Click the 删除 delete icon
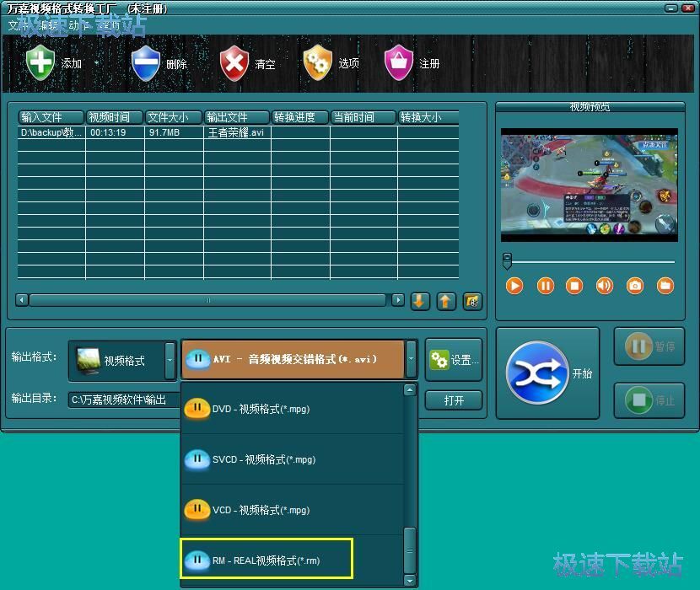The image size is (700, 590). pyautogui.click(x=145, y=63)
